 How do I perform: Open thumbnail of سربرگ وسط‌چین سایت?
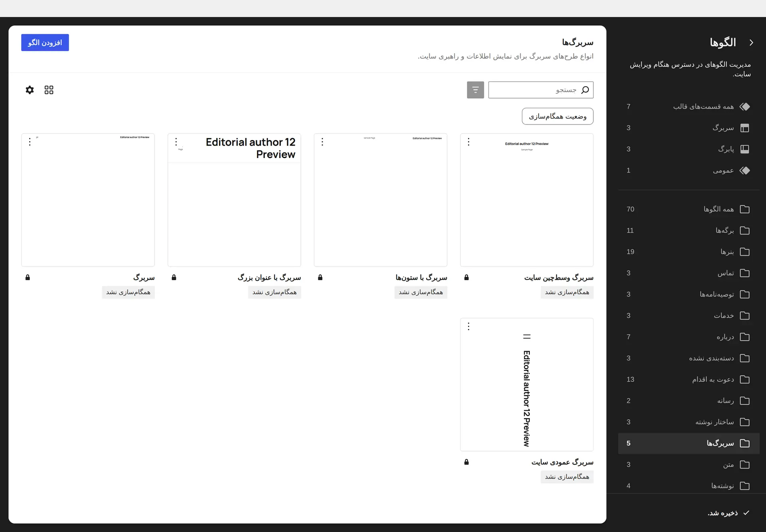(x=527, y=200)
